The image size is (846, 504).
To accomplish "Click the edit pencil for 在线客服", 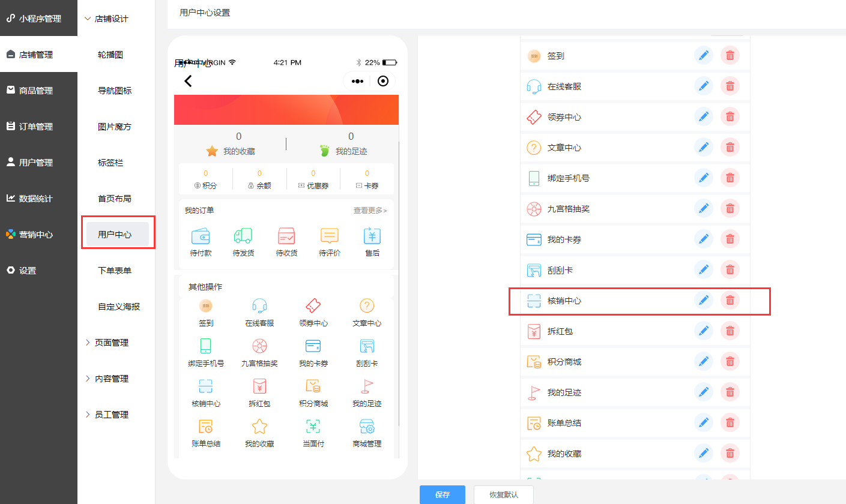I will click(703, 86).
